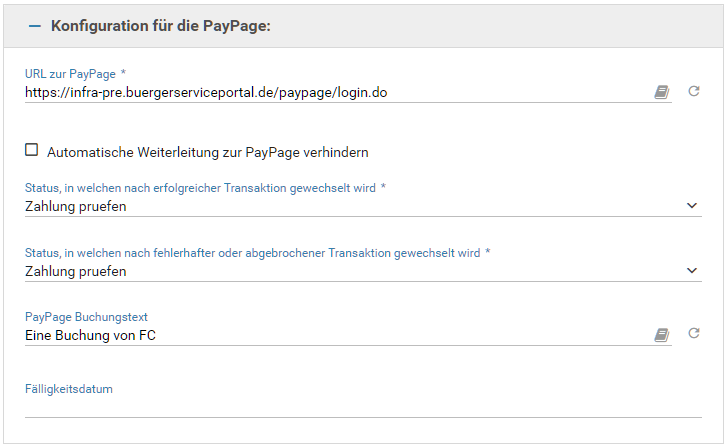Click into Eine Buchung von FC text
The image size is (727, 447).
point(90,336)
